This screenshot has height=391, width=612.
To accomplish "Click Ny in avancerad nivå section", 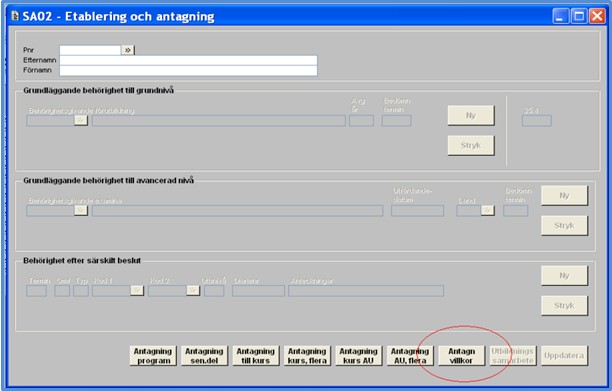I will click(x=564, y=195).
